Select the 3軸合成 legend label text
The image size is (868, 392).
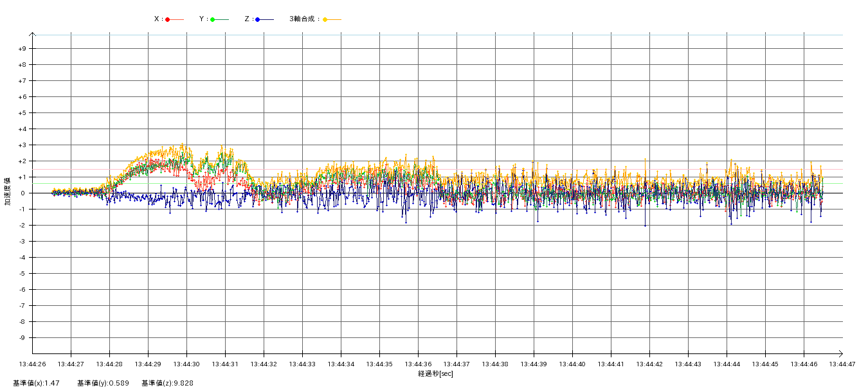point(303,19)
